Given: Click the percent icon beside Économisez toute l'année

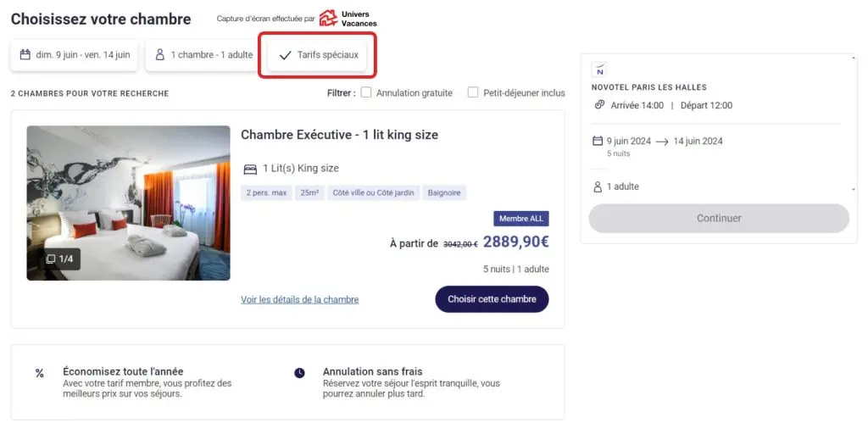Looking at the screenshot, I should [x=40, y=373].
